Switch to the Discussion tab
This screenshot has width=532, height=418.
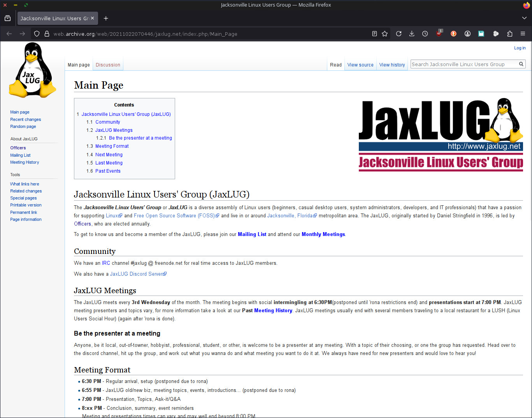108,65
